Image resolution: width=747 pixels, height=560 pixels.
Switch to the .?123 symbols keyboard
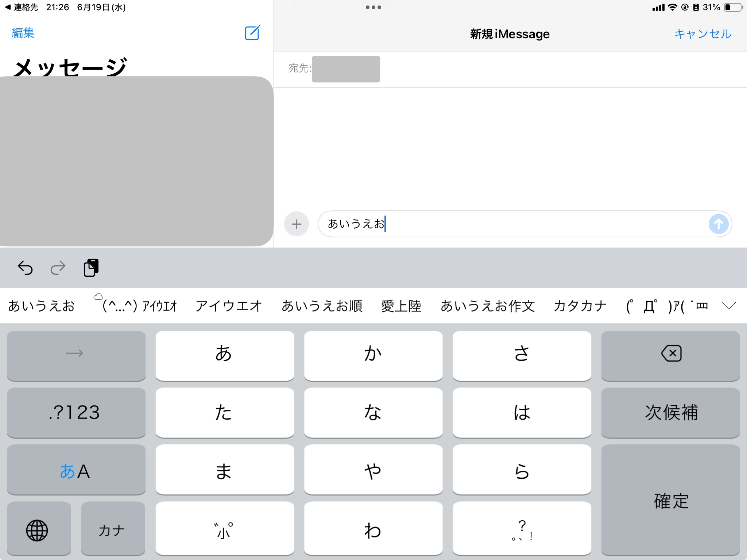click(x=76, y=413)
